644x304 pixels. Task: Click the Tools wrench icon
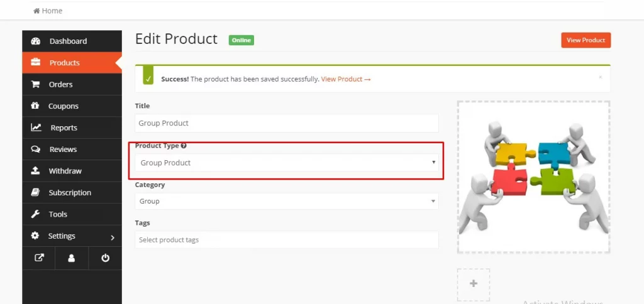[35, 214]
